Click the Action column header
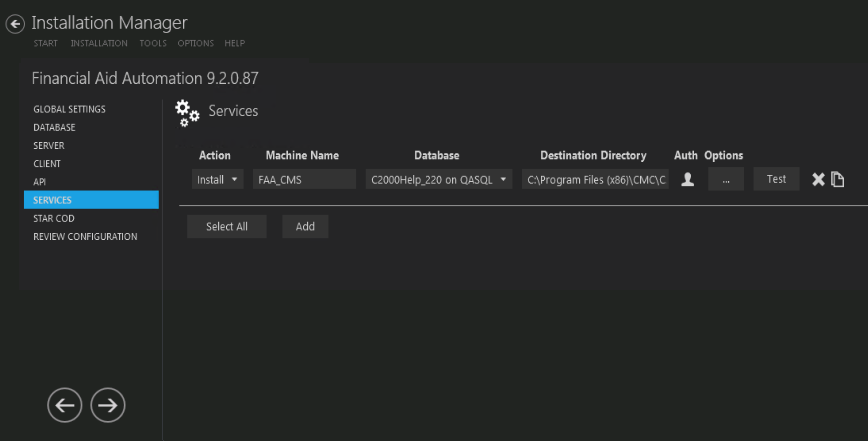 coord(215,156)
